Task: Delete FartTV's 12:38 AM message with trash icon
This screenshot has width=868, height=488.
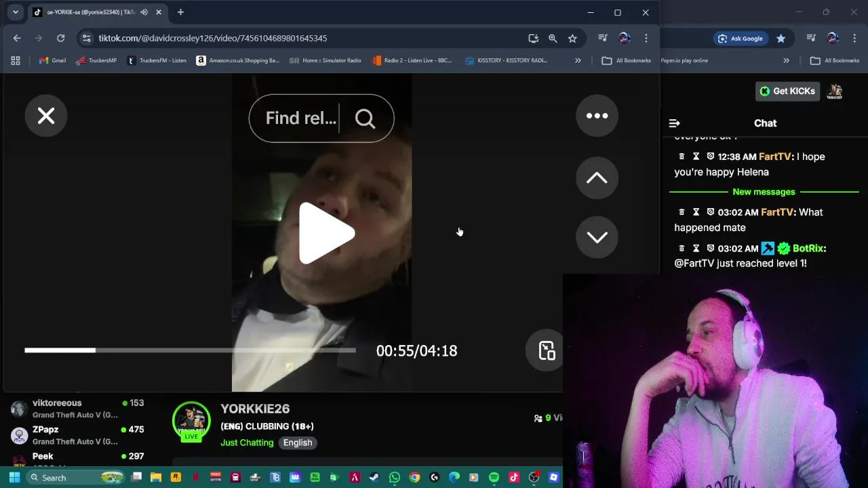Action: point(682,157)
